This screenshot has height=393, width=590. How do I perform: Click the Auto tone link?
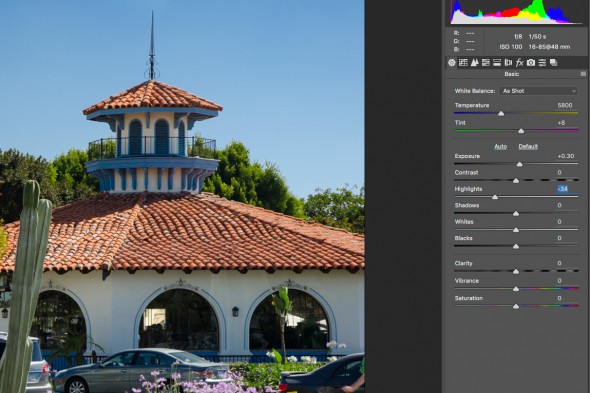[x=500, y=146]
